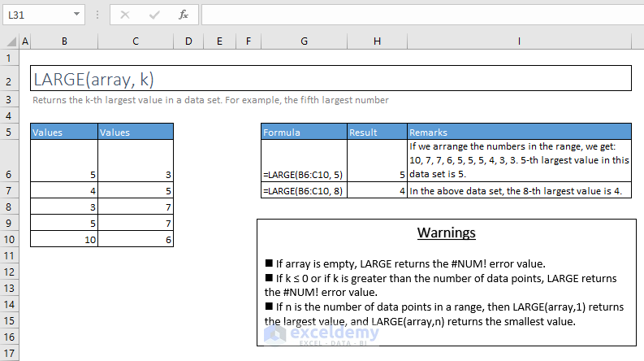The height and width of the screenshot is (361, 644).
Task: Select row 17 header
Action: (x=9, y=353)
